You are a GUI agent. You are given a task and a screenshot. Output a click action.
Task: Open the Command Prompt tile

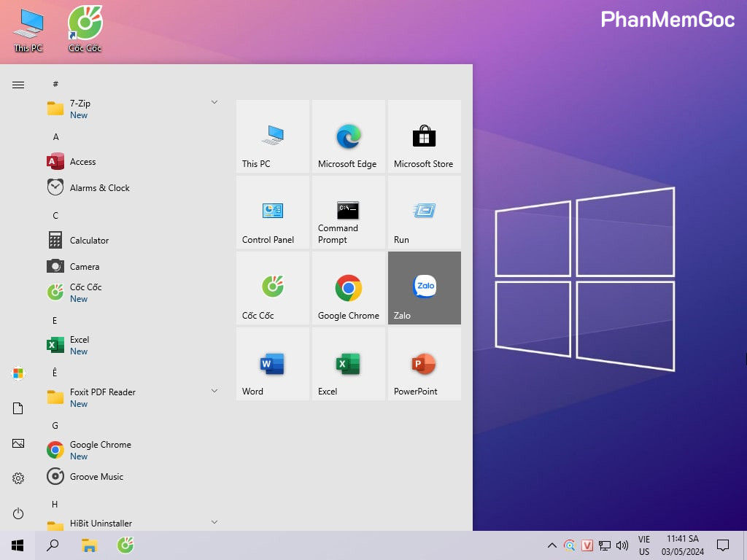[x=348, y=212]
